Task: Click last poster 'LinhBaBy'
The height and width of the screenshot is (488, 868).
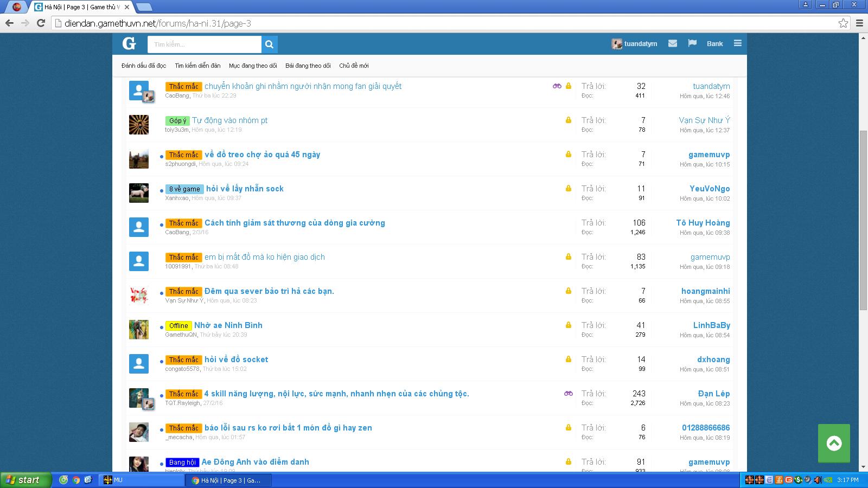Action: [x=712, y=325]
